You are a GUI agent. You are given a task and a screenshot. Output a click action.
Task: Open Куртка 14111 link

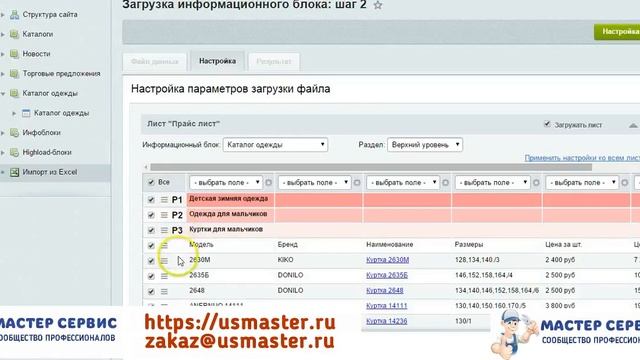click(387, 306)
